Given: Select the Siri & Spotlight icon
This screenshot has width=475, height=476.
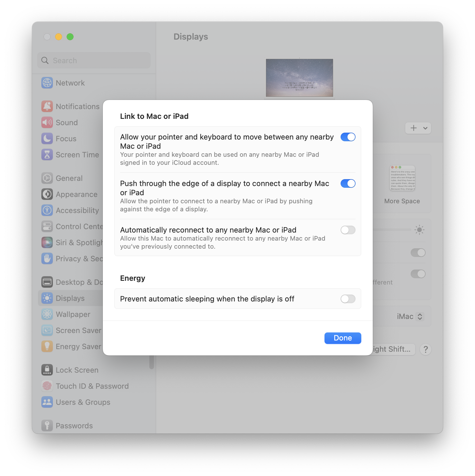Looking at the screenshot, I should point(47,243).
